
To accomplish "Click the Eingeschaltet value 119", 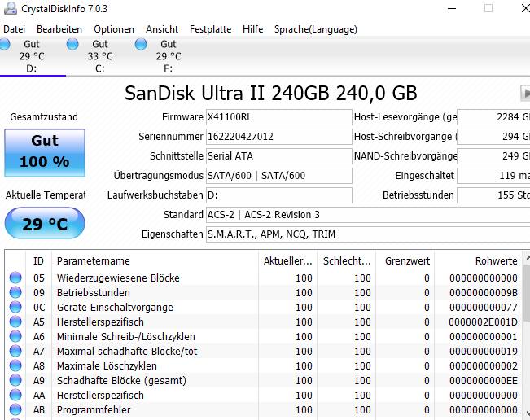I will point(493,176).
